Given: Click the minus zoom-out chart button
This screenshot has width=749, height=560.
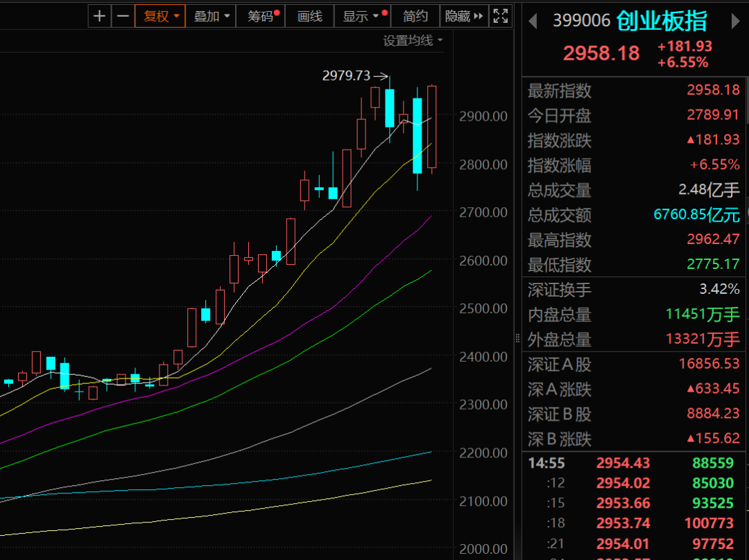Looking at the screenshot, I should coord(123,16).
